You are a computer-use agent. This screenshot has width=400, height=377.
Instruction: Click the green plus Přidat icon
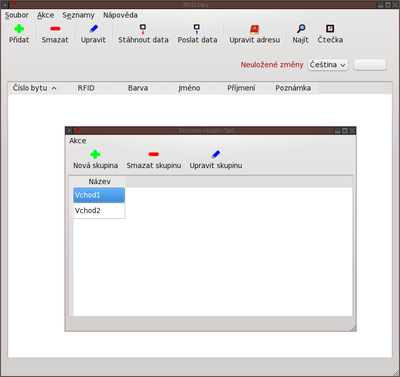pos(19,29)
